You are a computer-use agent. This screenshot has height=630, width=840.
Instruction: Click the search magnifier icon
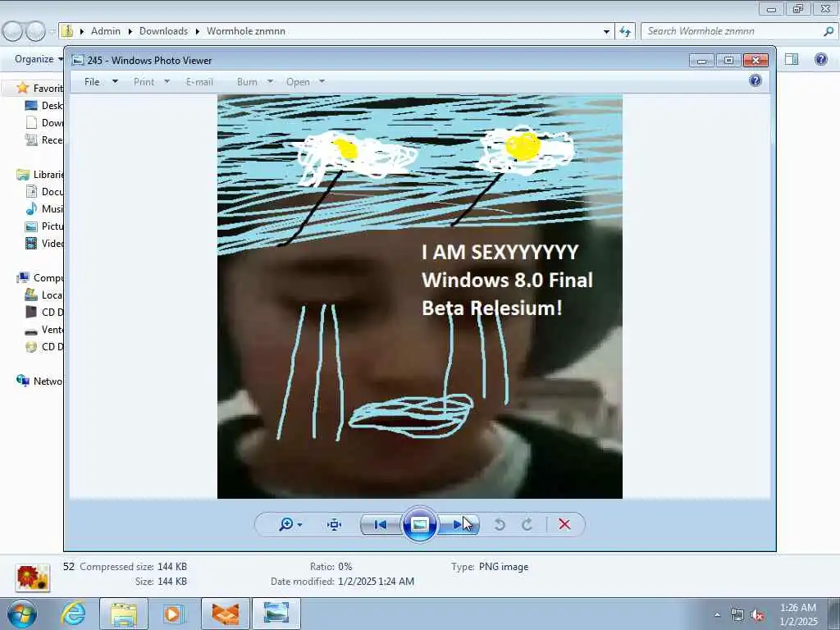pos(829,31)
